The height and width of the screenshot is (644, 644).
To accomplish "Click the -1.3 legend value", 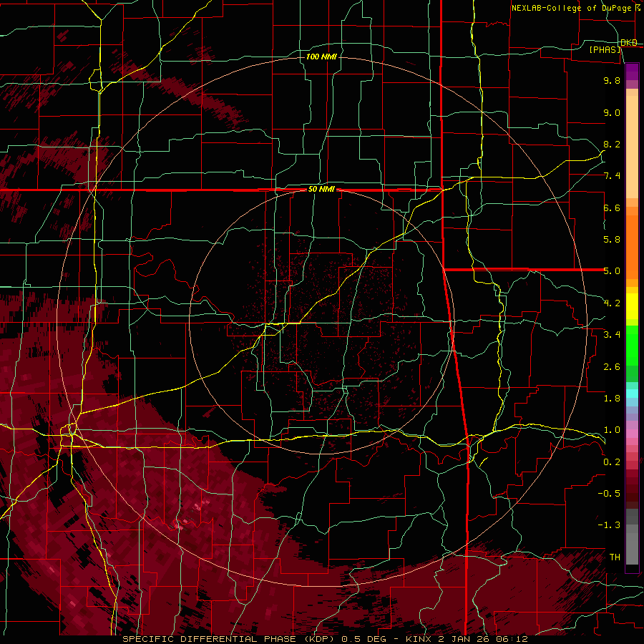I will point(609,525).
